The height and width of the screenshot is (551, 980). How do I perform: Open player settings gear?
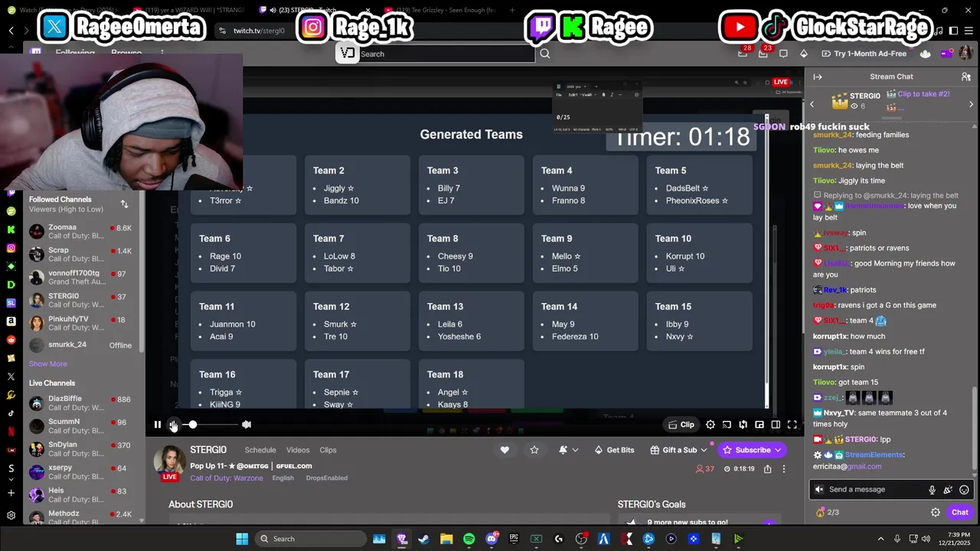710,425
